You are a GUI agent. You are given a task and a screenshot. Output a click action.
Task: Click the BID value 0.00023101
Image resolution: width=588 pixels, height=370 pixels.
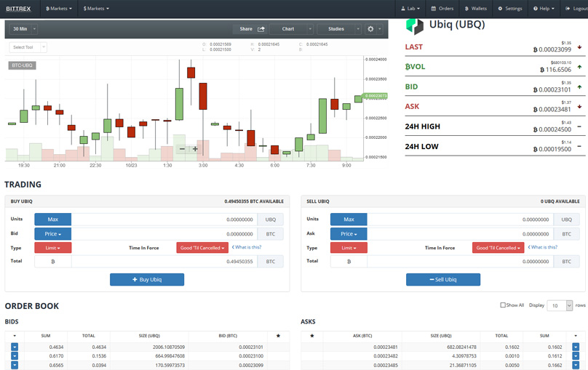tap(552, 89)
